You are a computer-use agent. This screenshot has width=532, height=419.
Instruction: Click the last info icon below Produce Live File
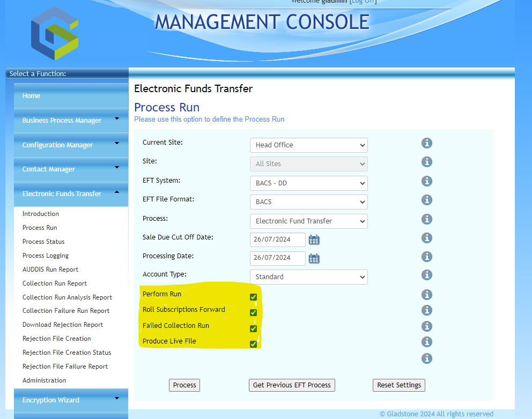click(427, 358)
